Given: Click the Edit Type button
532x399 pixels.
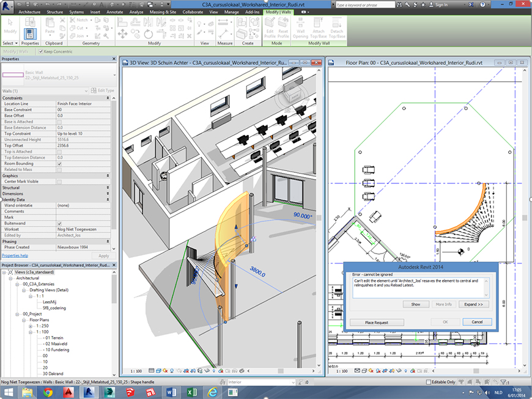Looking at the screenshot, I should tap(103, 90).
